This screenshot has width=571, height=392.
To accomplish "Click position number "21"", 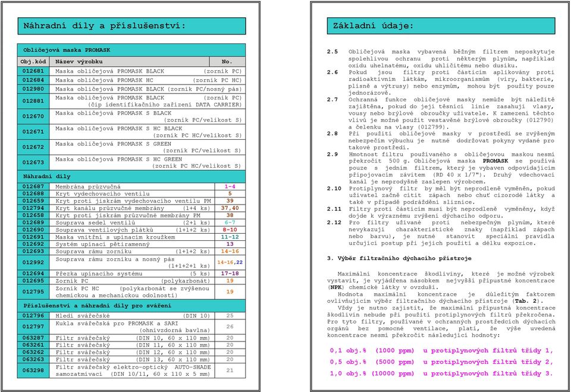I will click(x=230, y=371).
